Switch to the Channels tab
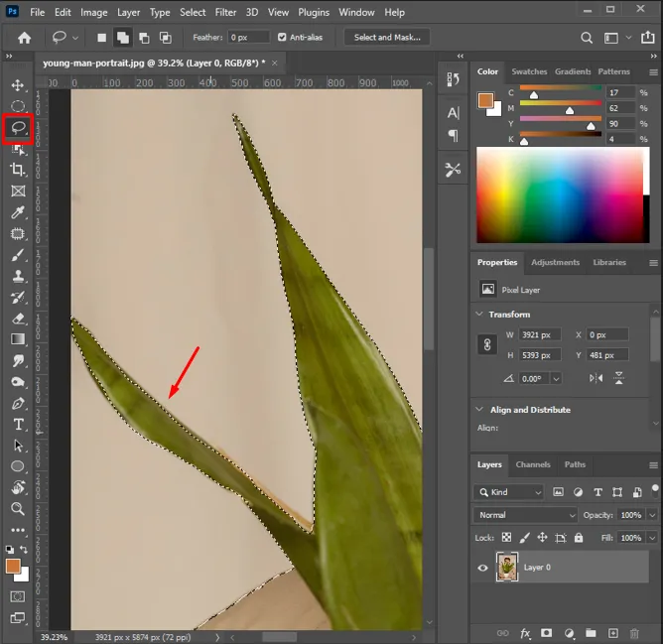The width and height of the screenshot is (663, 644). click(533, 464)
